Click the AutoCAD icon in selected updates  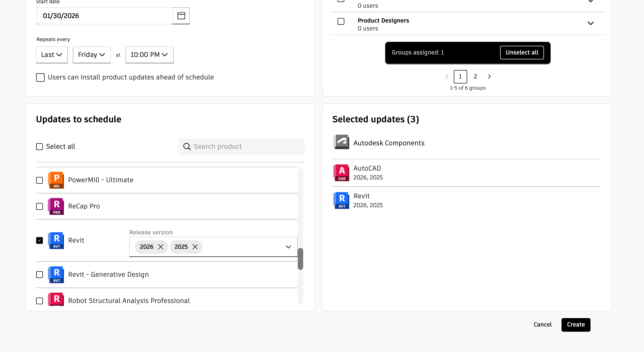coord(341,173)
